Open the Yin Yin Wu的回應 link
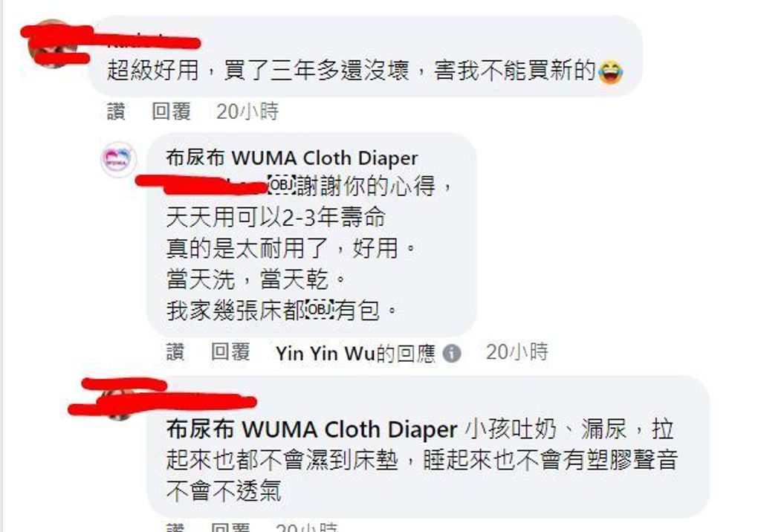This screenshot has width=761, height=532. 355,354
